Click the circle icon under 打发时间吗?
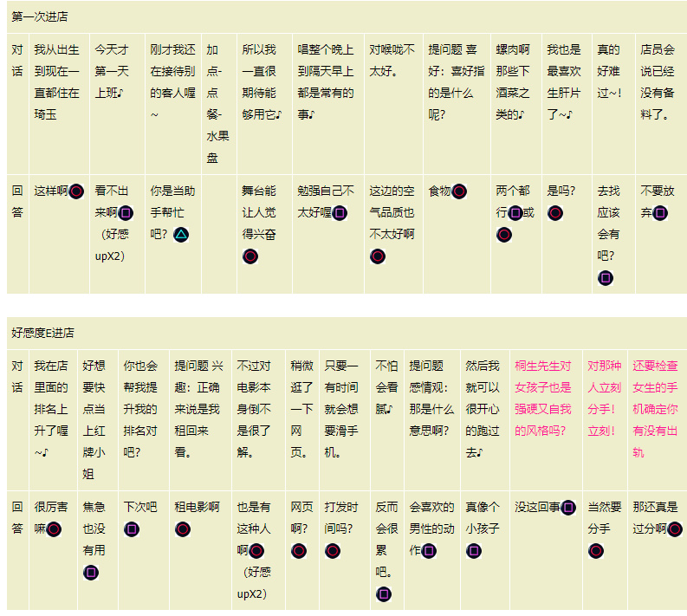 (x=333, y=551)
